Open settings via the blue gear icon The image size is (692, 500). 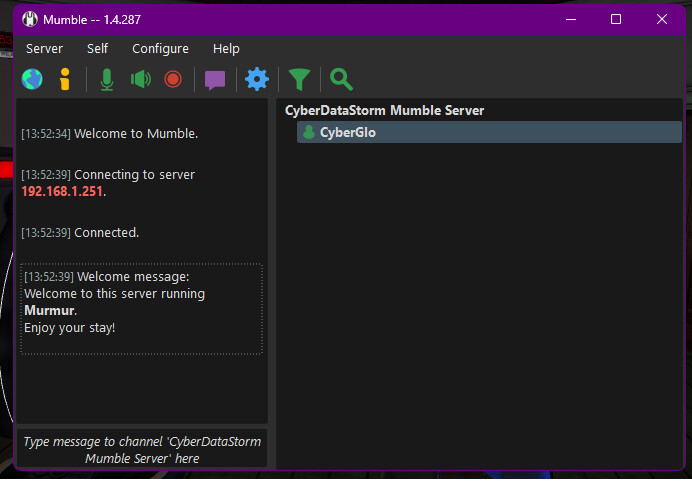point(257,79)
